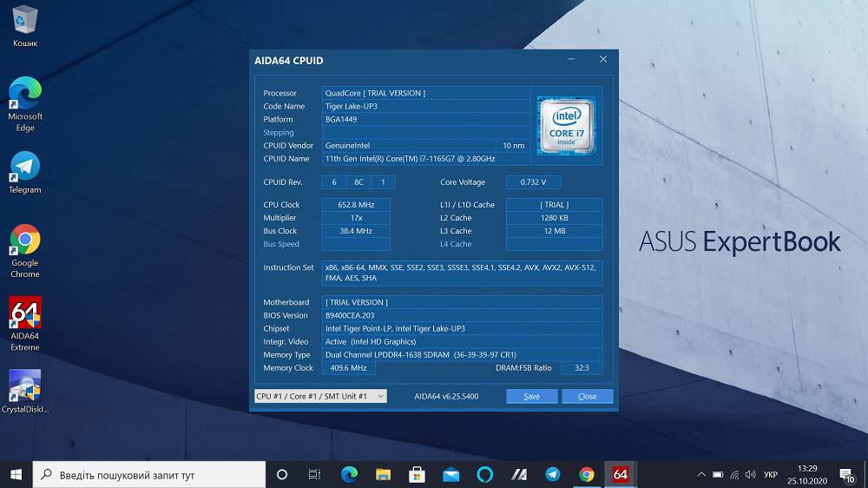Click the Core Voltage value 0.732 V
Screen dimensions: 868x488
coord(533,182)
